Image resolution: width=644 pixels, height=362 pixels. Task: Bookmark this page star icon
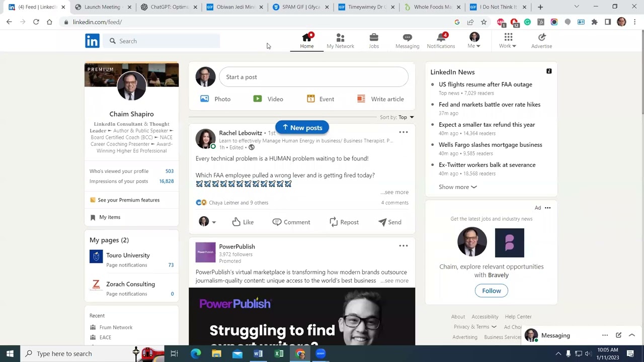point(484,22)
